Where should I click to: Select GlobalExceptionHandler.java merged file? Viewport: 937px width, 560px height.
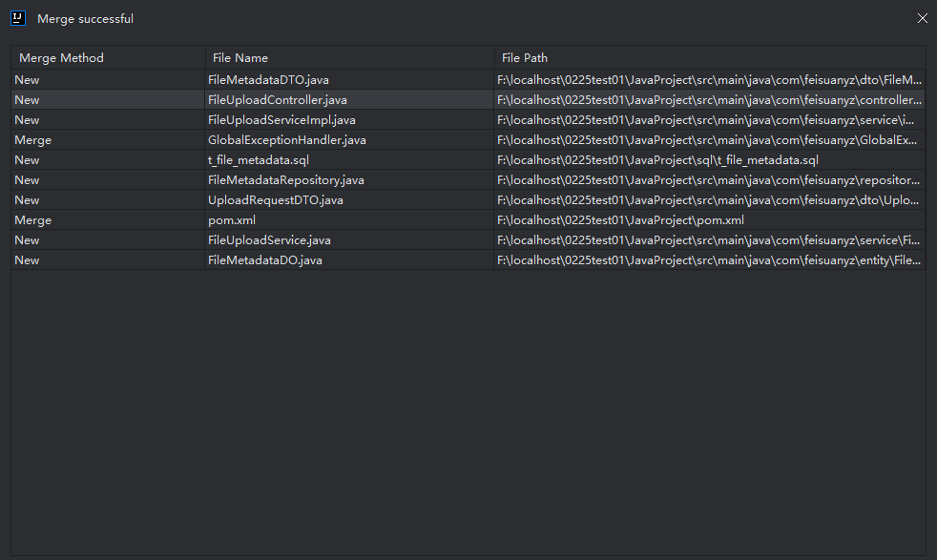click(x=286, y=140)
